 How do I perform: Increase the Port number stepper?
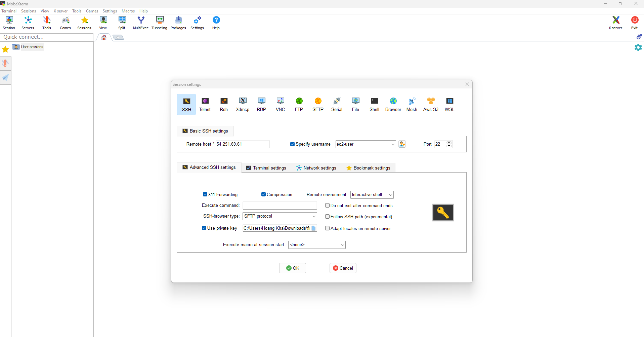[449, 142]
